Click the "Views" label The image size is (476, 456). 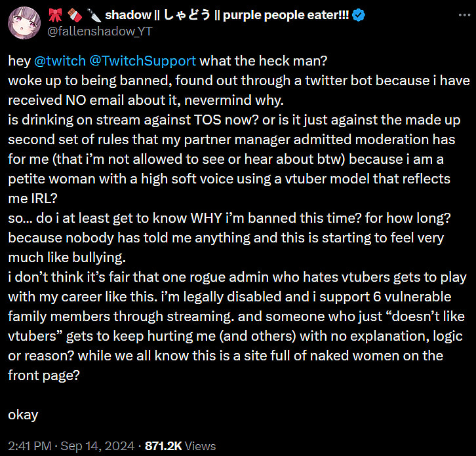point(199,446)
